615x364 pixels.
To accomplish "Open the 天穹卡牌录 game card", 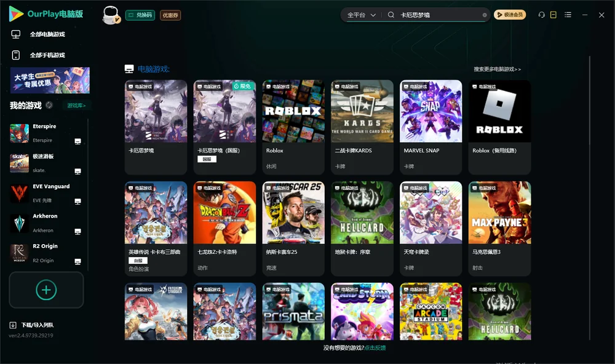I will click(x=431, y=229).
